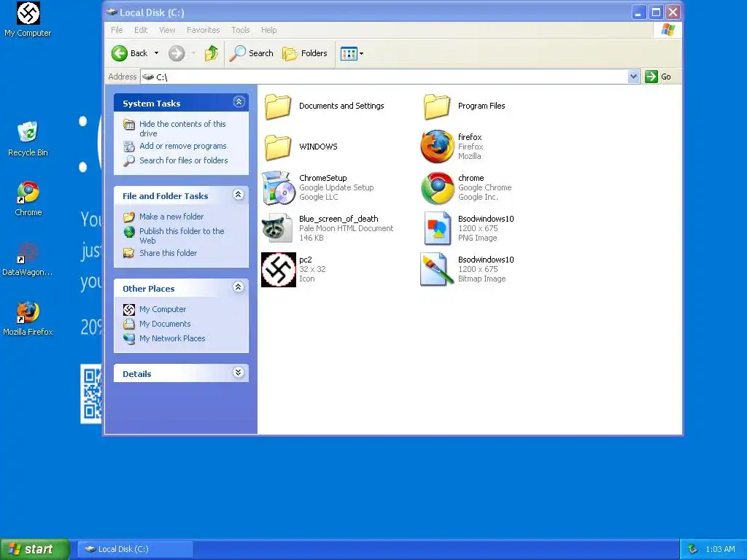The width and height of the screenshot is (747, 560).
Task: Click Publish this folder to the Web
Action: pos(182,236)
